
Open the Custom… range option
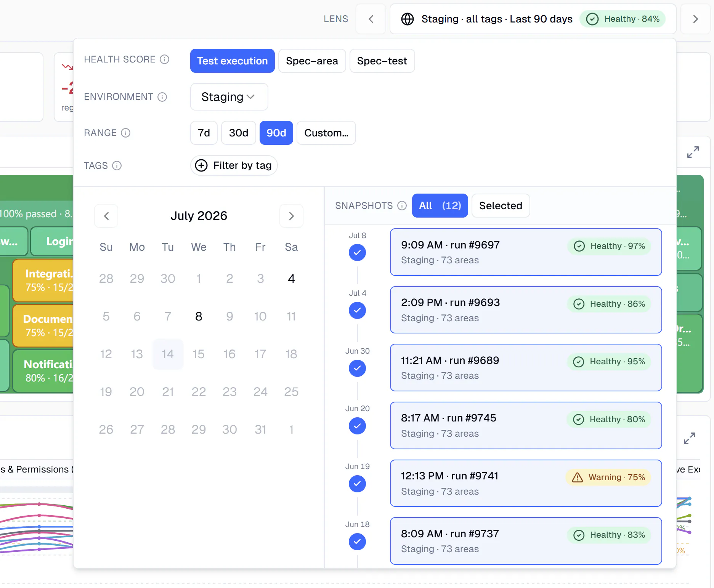(326, 133)
